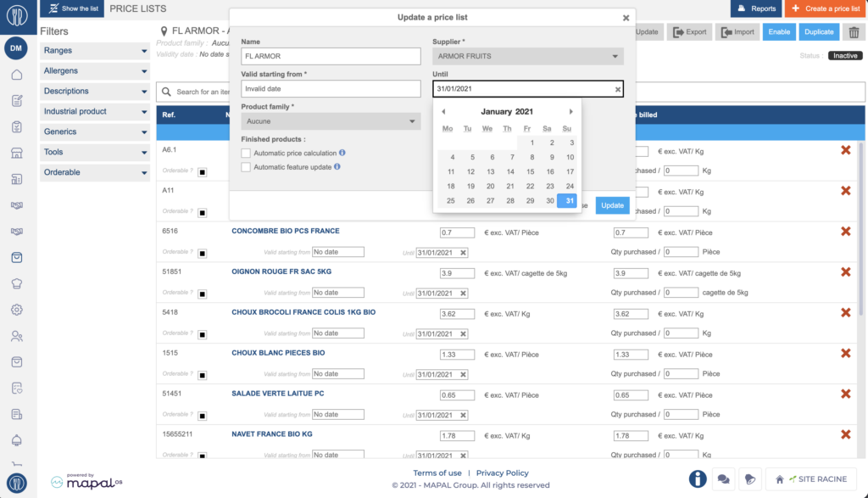Select January 31 in the calendar
The width and height of the screenshot is (868, 498).
tap(567, 200)
